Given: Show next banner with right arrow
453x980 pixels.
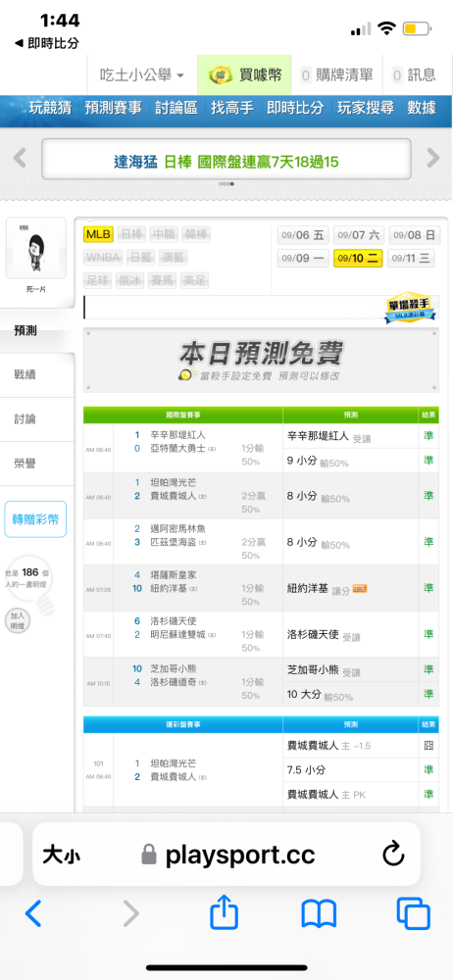Looking at the screenshot, I should [433, 158].
